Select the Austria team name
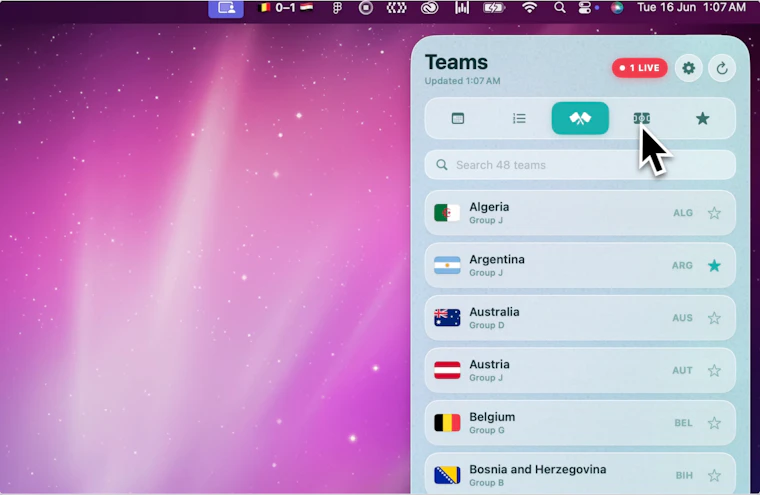Viewport: 760px width, 495px height. pyautogui.click(x=489, y=364)
